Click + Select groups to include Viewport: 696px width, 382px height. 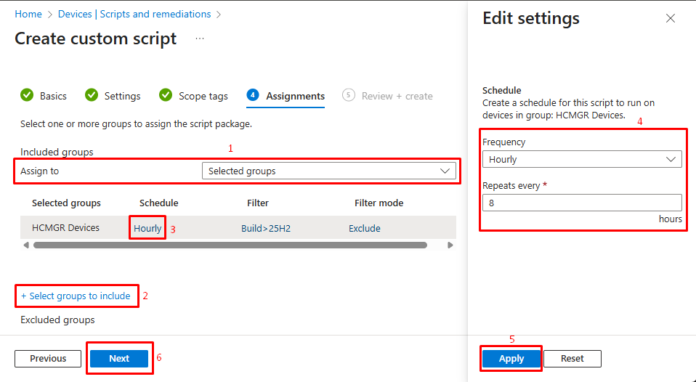tap(75, 296)
